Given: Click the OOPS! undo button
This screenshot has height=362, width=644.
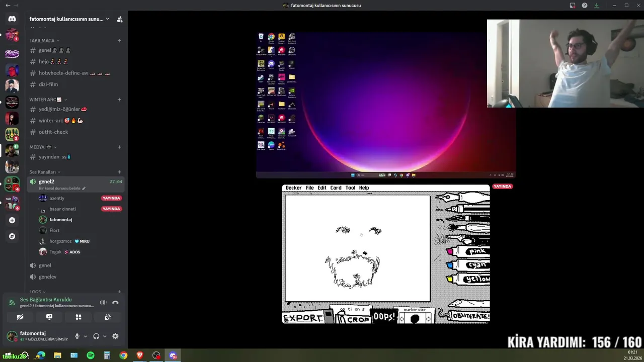Looking at the screenshot, I should pyautogui.click(x=385, y=317).
